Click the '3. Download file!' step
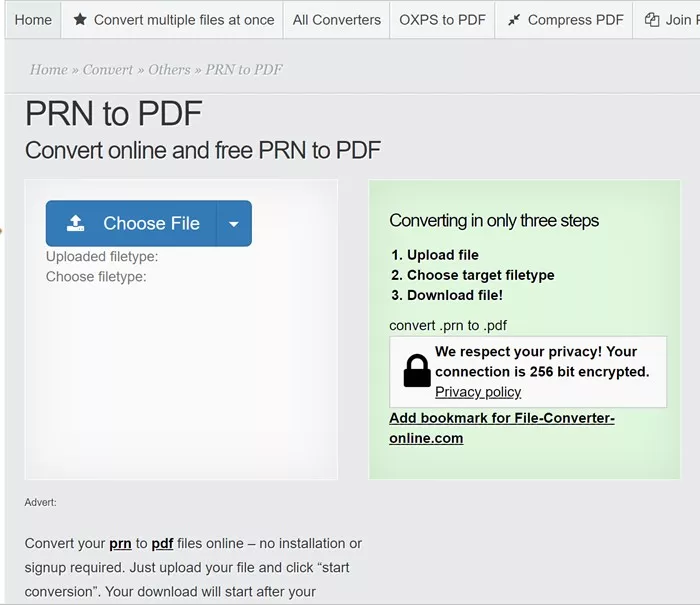The width and height of the screenshot is (700, 605). (x=447, y=295)
